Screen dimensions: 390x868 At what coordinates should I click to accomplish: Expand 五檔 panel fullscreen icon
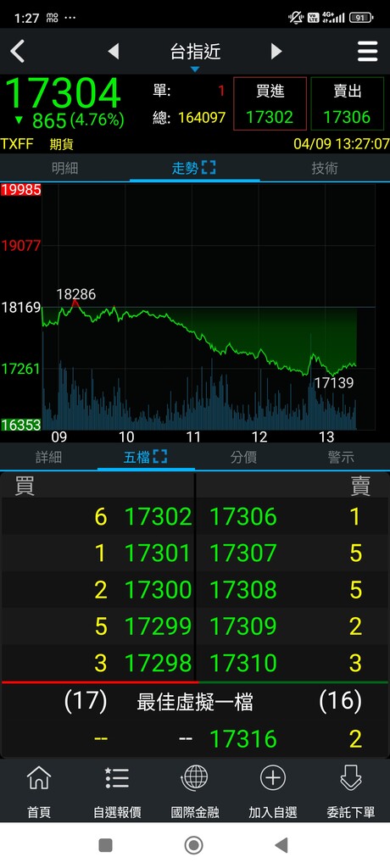160,457
